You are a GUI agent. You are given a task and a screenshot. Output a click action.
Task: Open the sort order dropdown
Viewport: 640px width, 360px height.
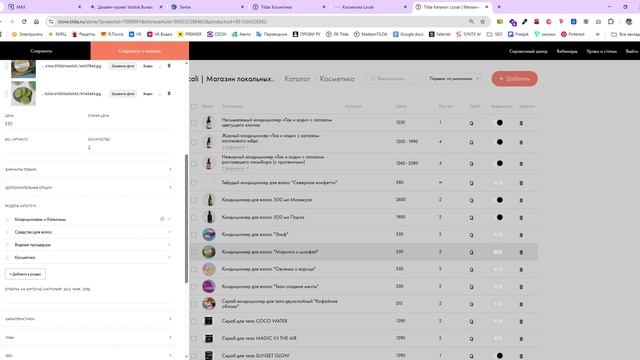(x=454, y=78)
